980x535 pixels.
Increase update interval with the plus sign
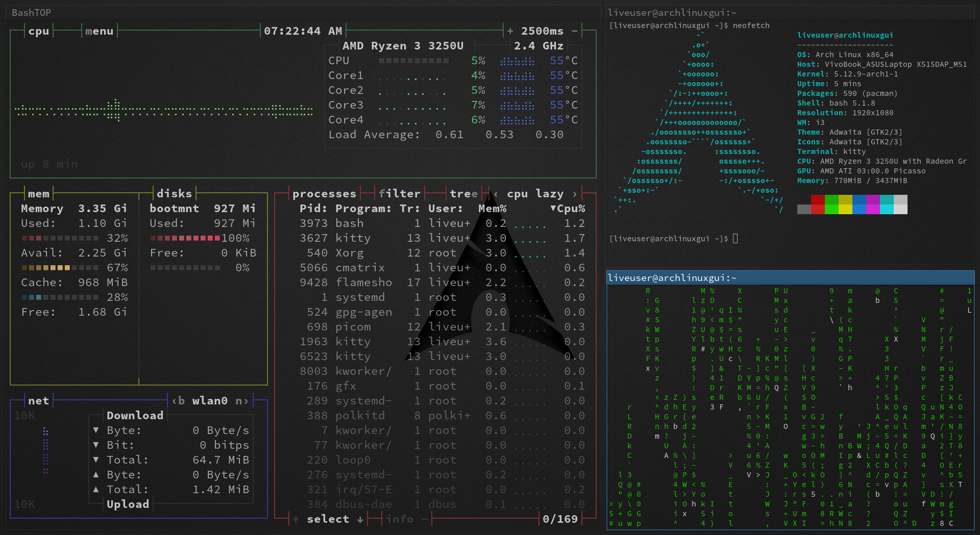[x=510, y=31]
